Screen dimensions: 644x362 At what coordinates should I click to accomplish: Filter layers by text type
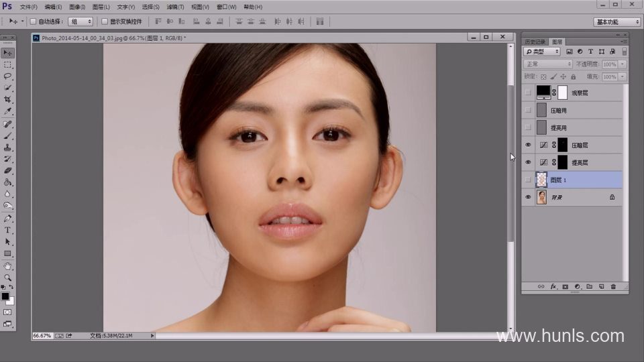[x=590, y=52]
